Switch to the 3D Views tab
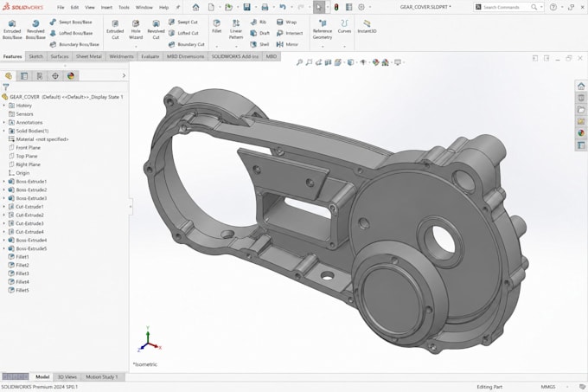This screenshot has height=392, width=588. click(67, 376)
